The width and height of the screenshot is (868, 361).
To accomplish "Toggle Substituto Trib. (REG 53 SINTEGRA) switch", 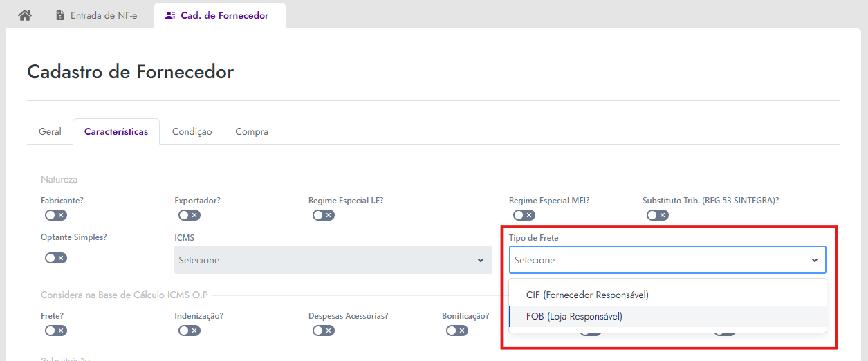I will [x=658, y=215].
